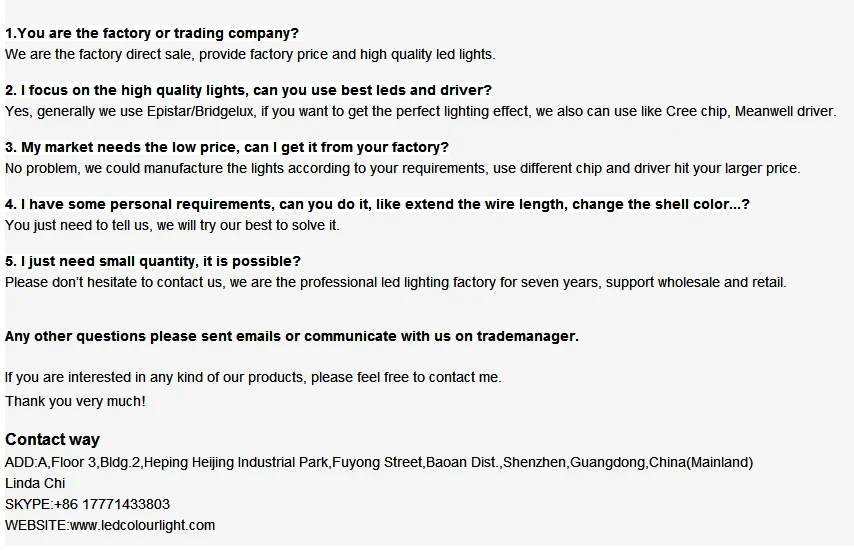Click the "Meanwell driver" text
The image size is (854, 551).
785,111
